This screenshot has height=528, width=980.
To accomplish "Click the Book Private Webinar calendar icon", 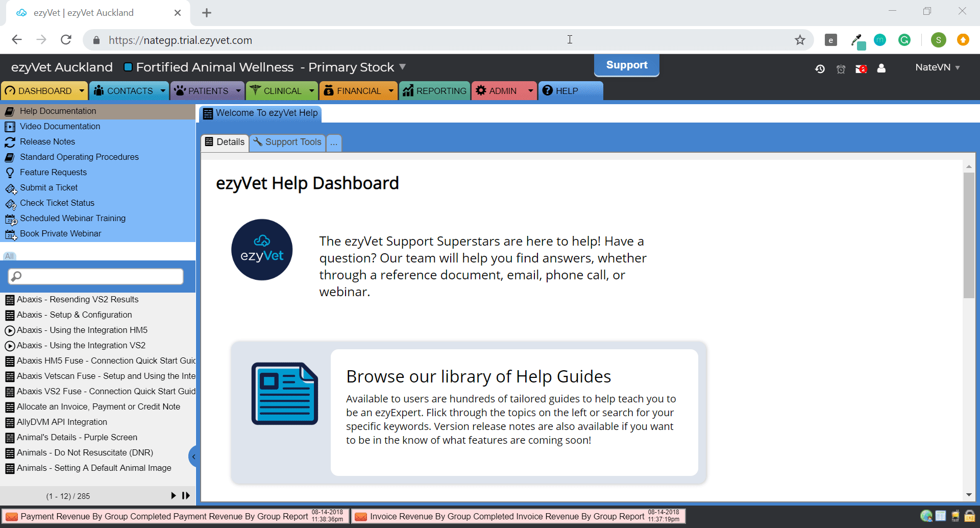I will [11, 234].
